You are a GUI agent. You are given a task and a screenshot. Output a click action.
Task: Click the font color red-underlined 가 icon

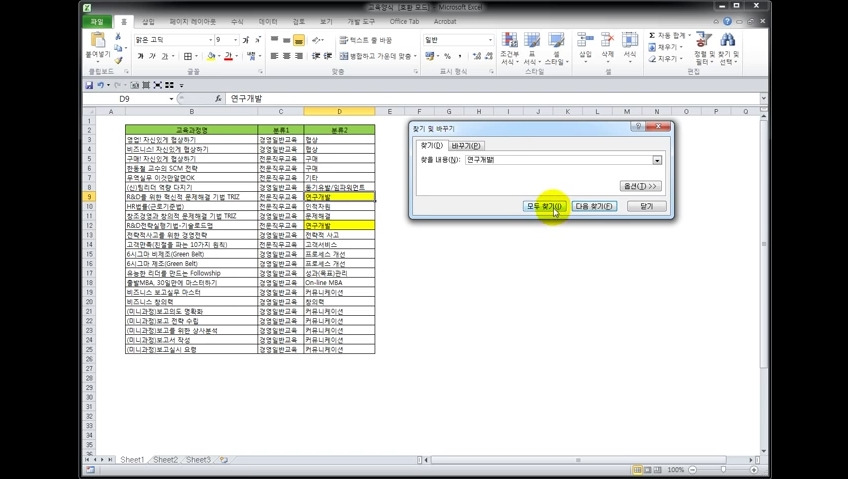pos(228,56)
